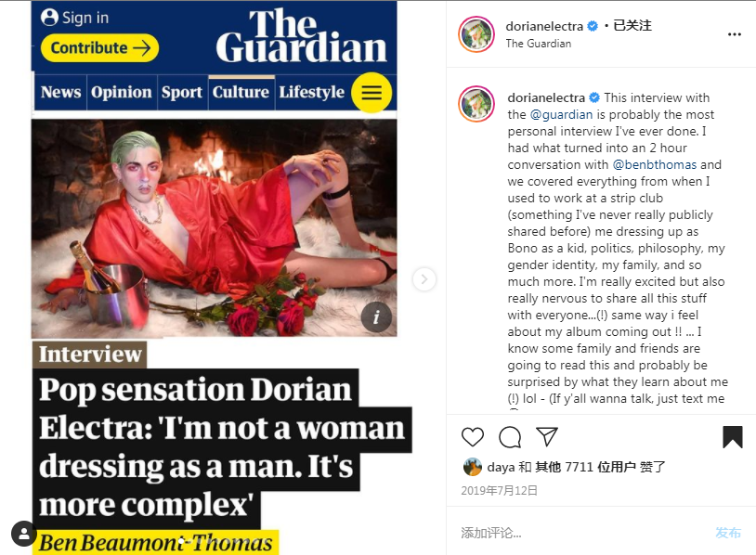
Task: Open comments via the speech bubble icon
Action: click(510, 437)
